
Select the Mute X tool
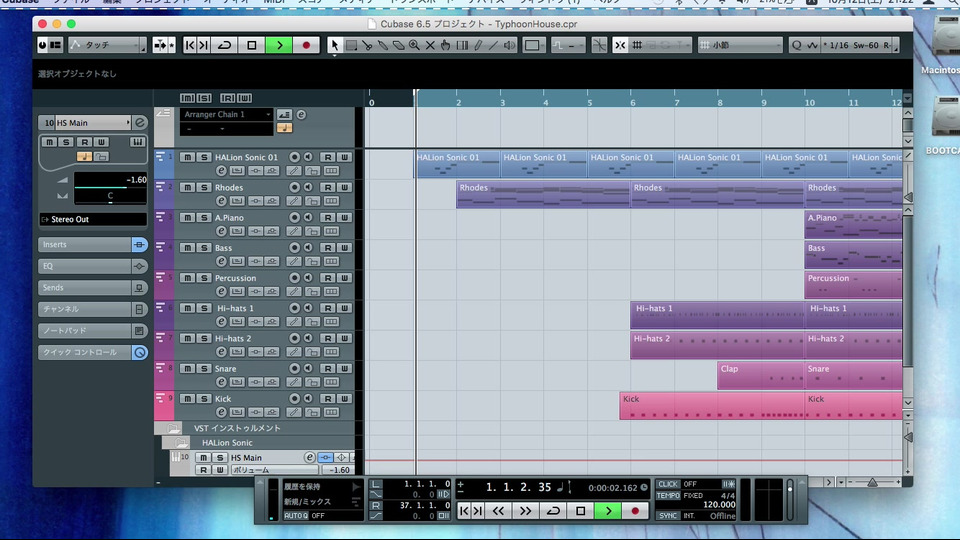(x=430, y=45)
